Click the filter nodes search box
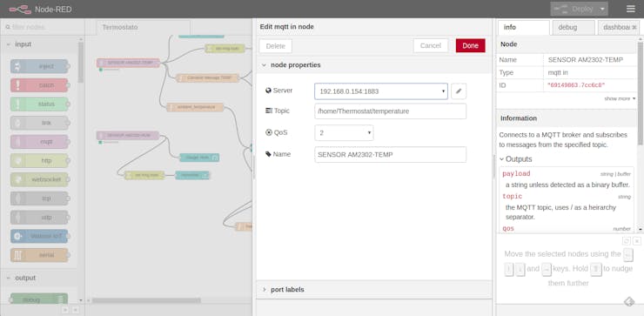Viewport: 644px width, 316px height. click(x=43, y=27)
